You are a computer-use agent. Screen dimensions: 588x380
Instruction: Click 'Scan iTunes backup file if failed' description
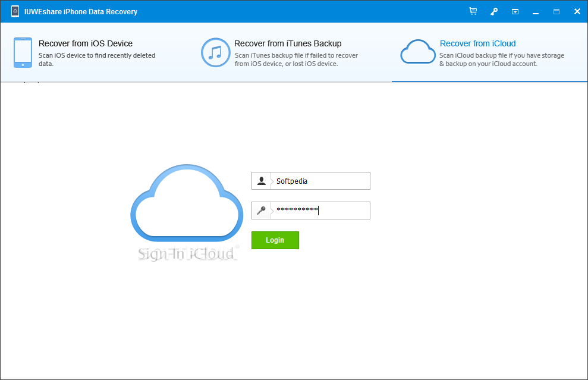pos(296,59)
